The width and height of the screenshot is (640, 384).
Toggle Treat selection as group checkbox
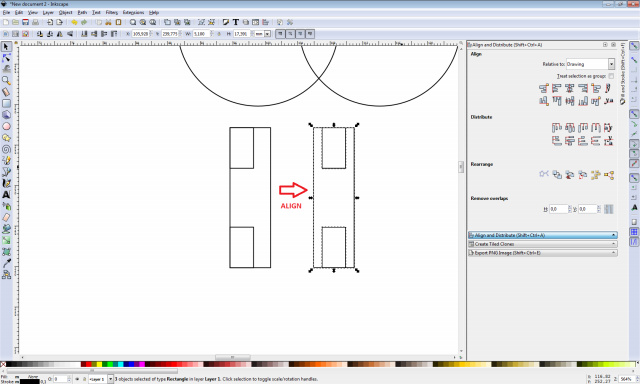(611, 76)
